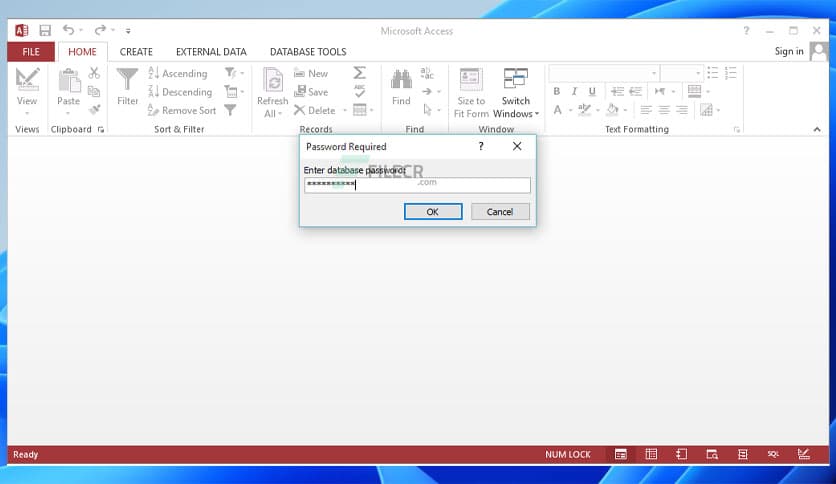This screenshot has height=484, width=836.
Task: Open the font name combo box
Action: click(x=604, y=72)
